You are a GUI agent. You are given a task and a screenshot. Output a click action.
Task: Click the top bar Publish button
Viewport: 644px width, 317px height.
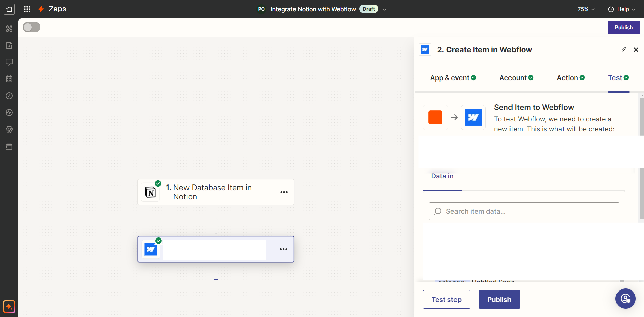(x=624, y=28)
